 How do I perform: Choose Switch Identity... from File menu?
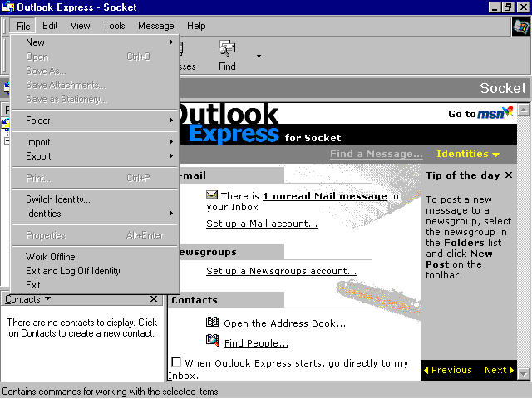click(x=95, y=199)
